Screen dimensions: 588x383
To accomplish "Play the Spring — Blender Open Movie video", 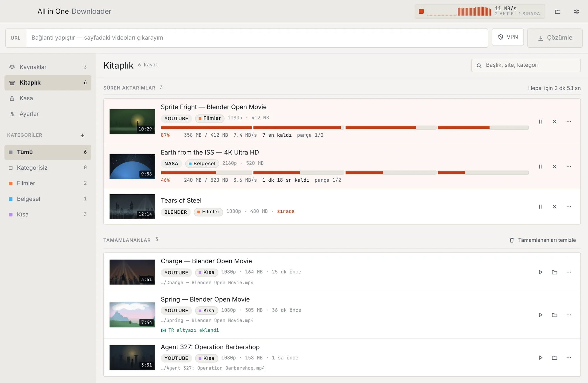I will (x=540, y=315).
